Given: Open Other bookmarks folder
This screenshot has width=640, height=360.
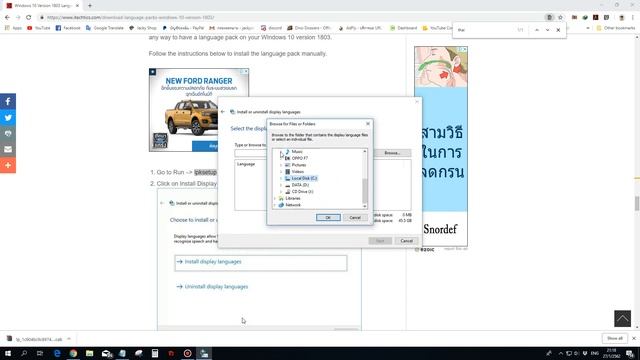Looking at the screenshot, I should tap(616, 28).
